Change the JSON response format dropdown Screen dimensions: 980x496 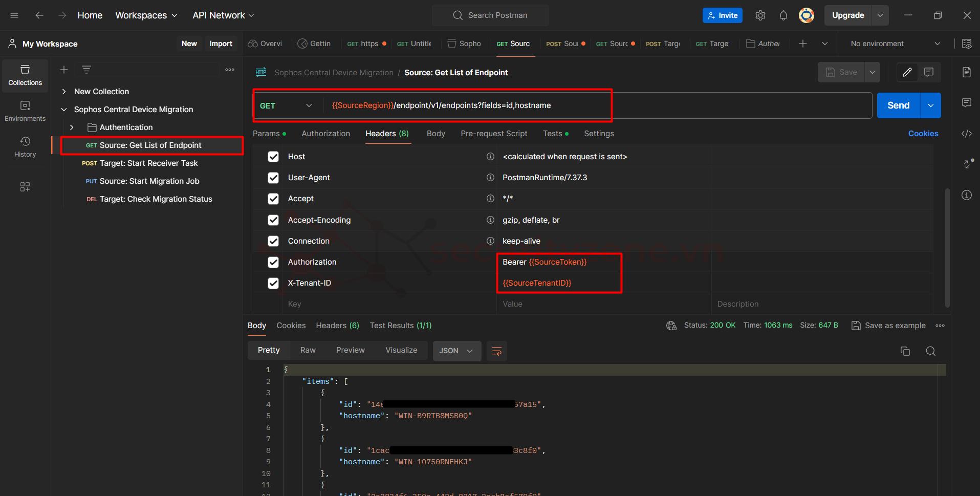tap(456, 351)
